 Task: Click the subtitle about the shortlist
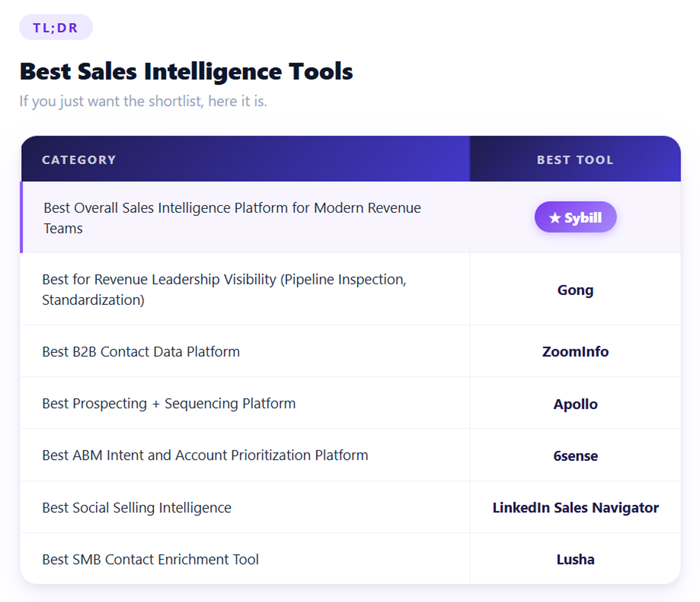(143, 101)
